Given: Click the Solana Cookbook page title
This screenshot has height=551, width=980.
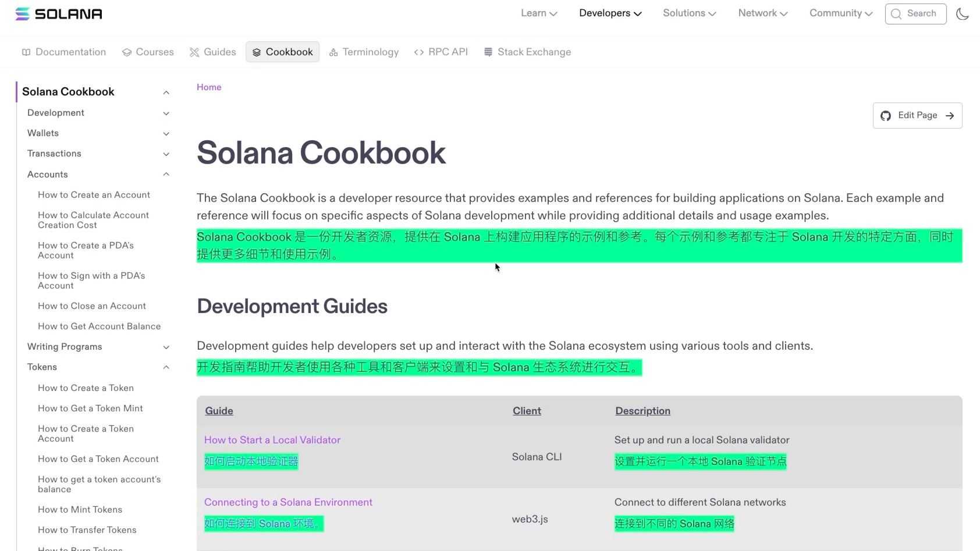Looking at the screenshot, I should pyautogui.click(x=321, y=153).
